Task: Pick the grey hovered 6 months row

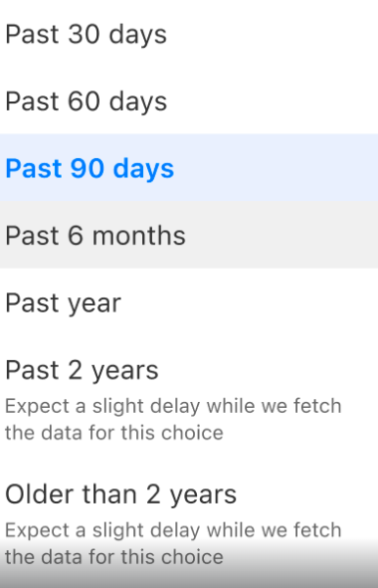Action: (189, 235)
